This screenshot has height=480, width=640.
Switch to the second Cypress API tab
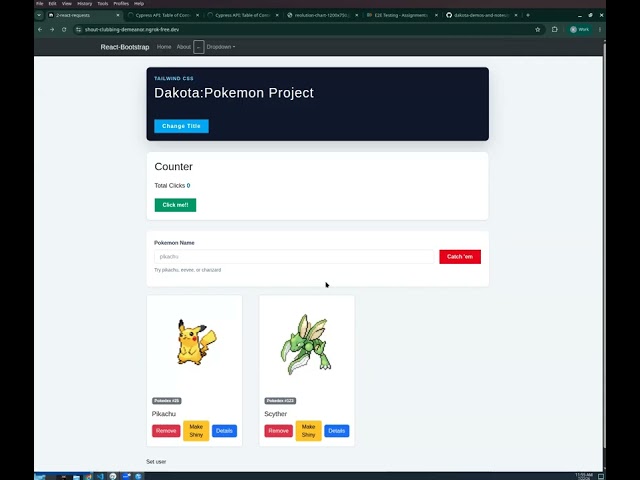242,15
